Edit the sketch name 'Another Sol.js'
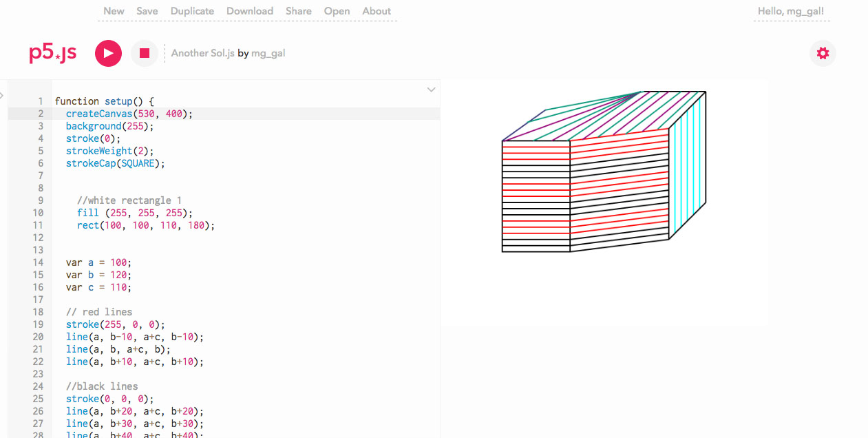The width and height of the screenshot is (868, 438). tap(203, 53)
